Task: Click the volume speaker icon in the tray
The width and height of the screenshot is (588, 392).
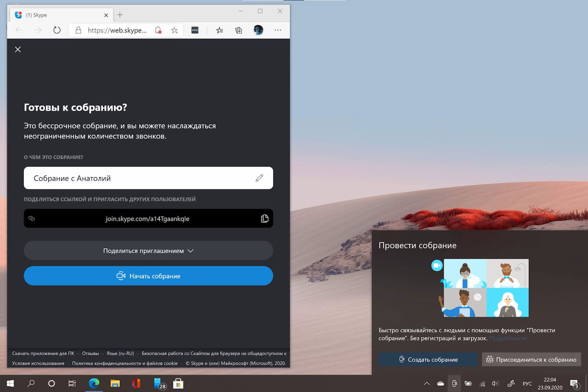Action: pos(495,383)
